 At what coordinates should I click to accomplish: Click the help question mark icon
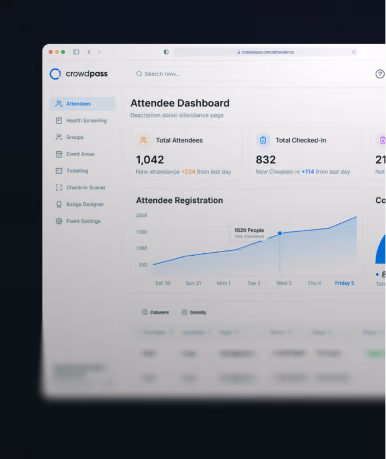point(380,74)
